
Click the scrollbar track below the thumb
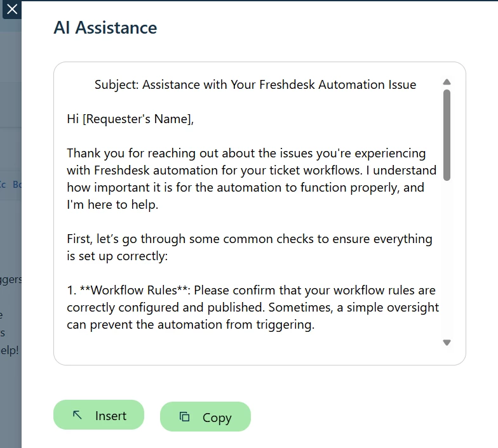[447, 259]
